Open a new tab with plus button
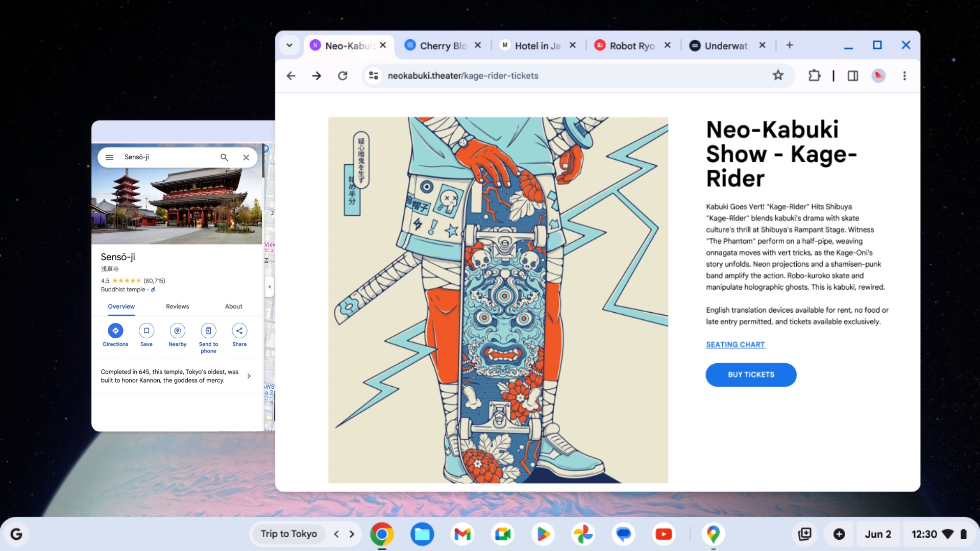This screenshot has width=980, height=551. click(790, 45)
